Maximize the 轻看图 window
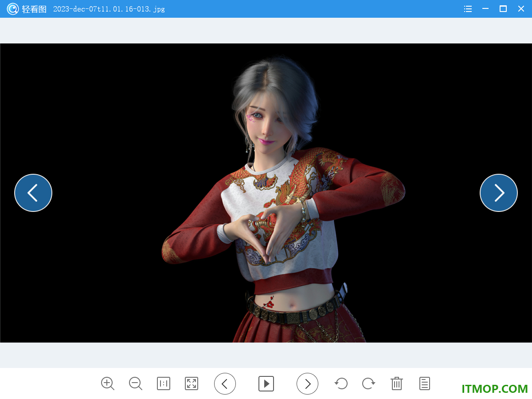Viewport: 532px width, 399px height. pos(503,9)
